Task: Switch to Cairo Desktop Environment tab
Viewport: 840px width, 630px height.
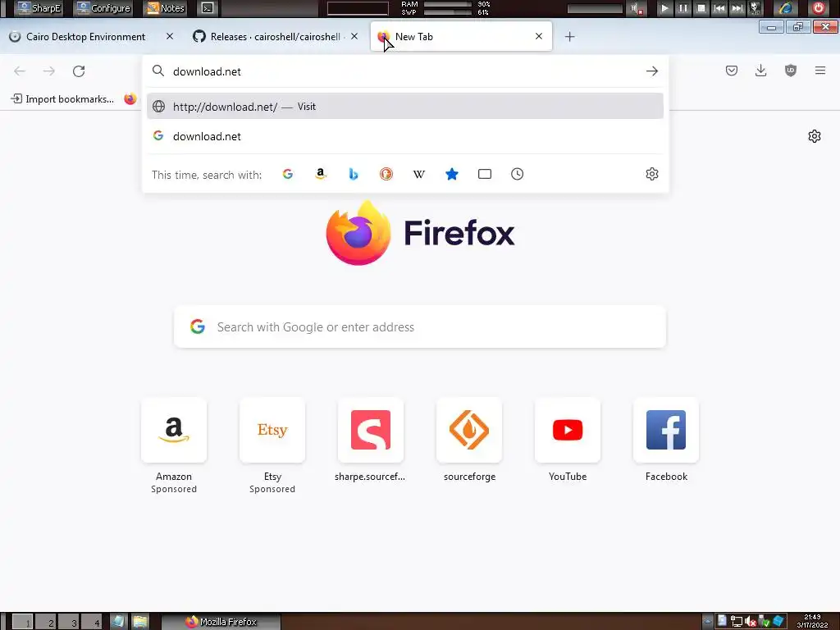Action: pyautogui.click(x=85, y=36)
